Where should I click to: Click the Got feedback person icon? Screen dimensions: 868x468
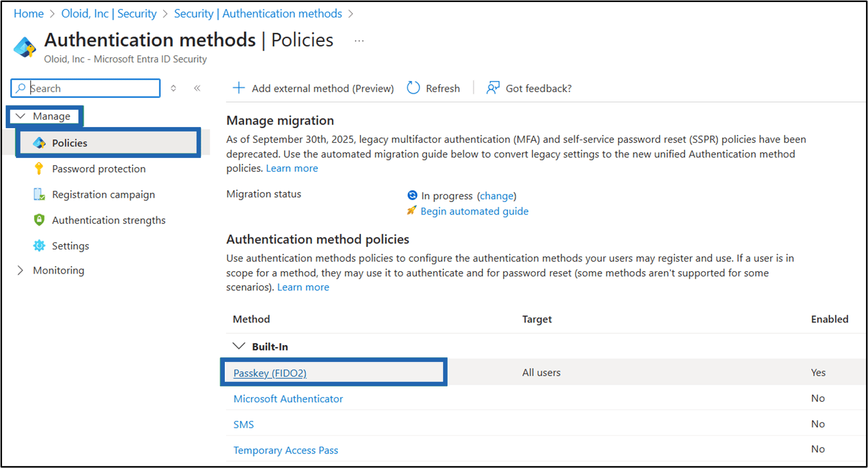click(x=493, y=88)
